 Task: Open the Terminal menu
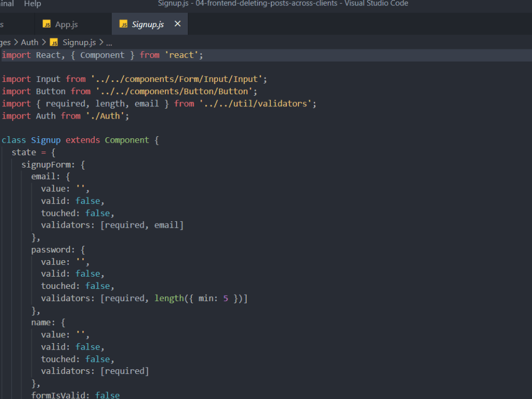point(6,4)
